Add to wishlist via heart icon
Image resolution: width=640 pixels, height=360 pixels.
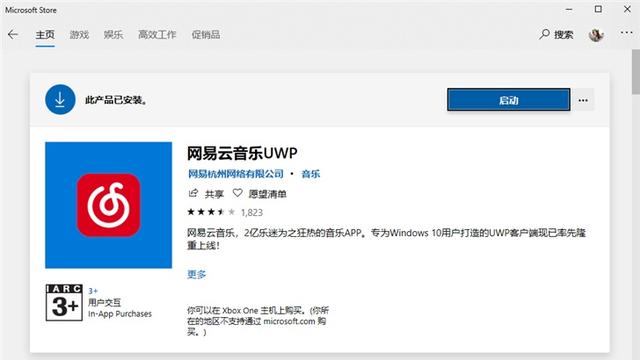[x=238, y=193]
